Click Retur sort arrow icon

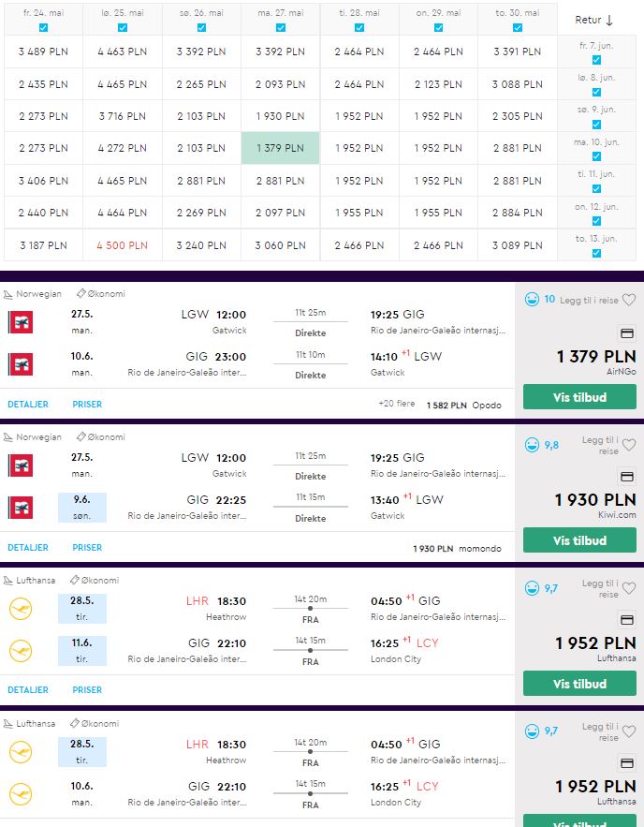(609, 20)
